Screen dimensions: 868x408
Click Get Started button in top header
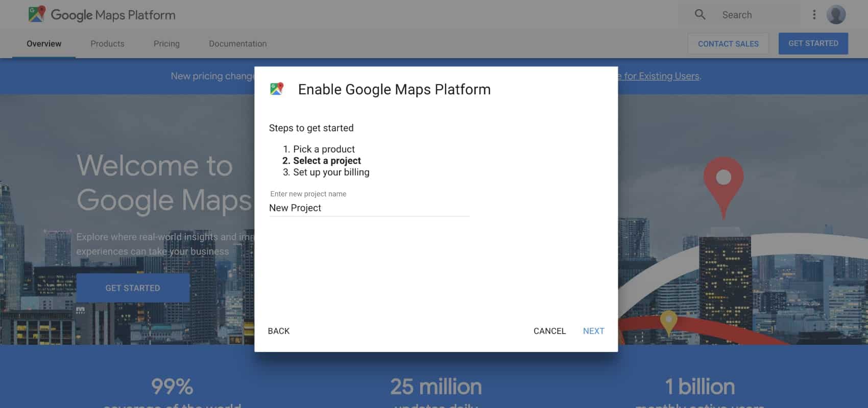pyautogui.click(x=813, y=44)
